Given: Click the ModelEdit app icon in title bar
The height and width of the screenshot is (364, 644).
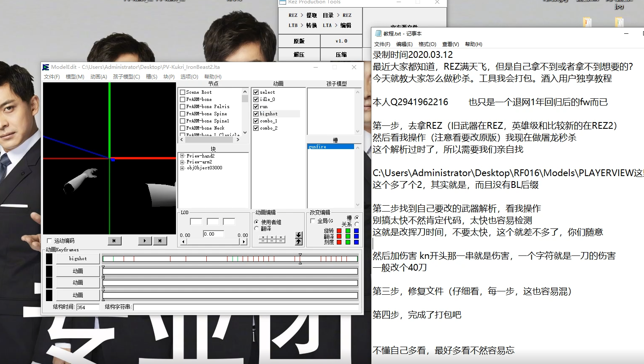Looking at the screenshot, I should [46, 67].
